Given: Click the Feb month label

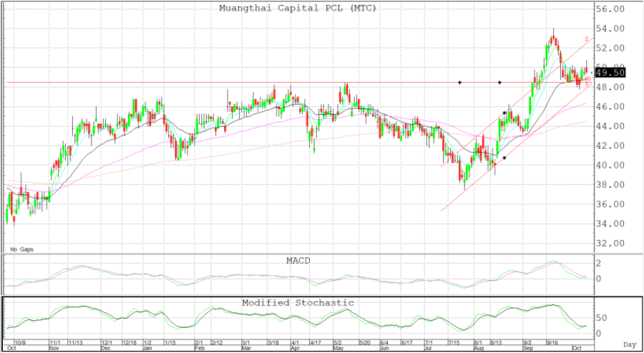Looking at the screenshot, I should tap(200, 347).
